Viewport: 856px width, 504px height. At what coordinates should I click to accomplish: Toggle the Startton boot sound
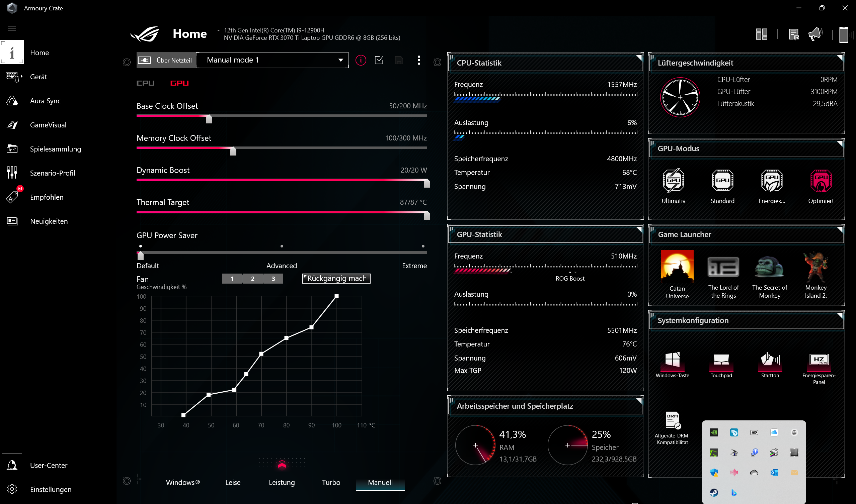(770, 361)
